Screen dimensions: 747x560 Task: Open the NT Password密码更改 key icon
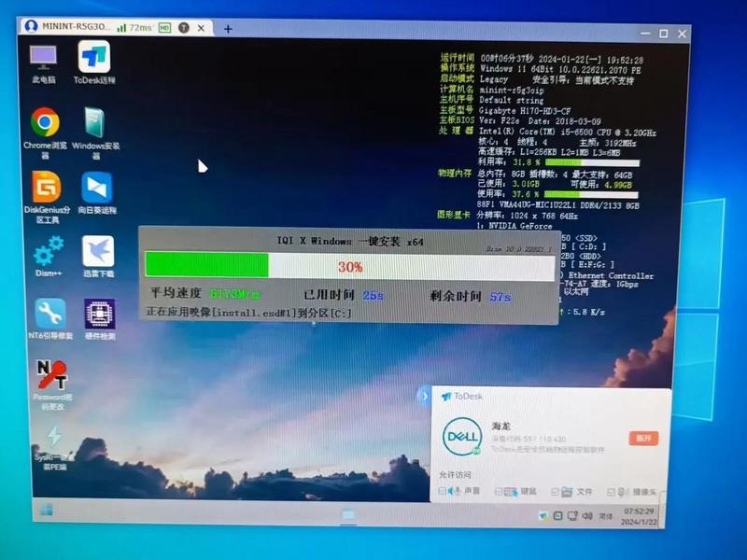coord(52,385)
